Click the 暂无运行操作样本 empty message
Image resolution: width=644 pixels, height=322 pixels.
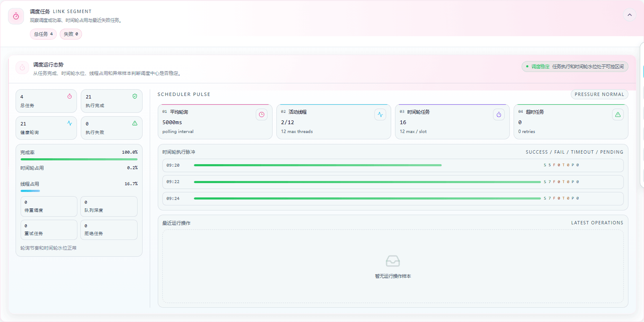393,276
